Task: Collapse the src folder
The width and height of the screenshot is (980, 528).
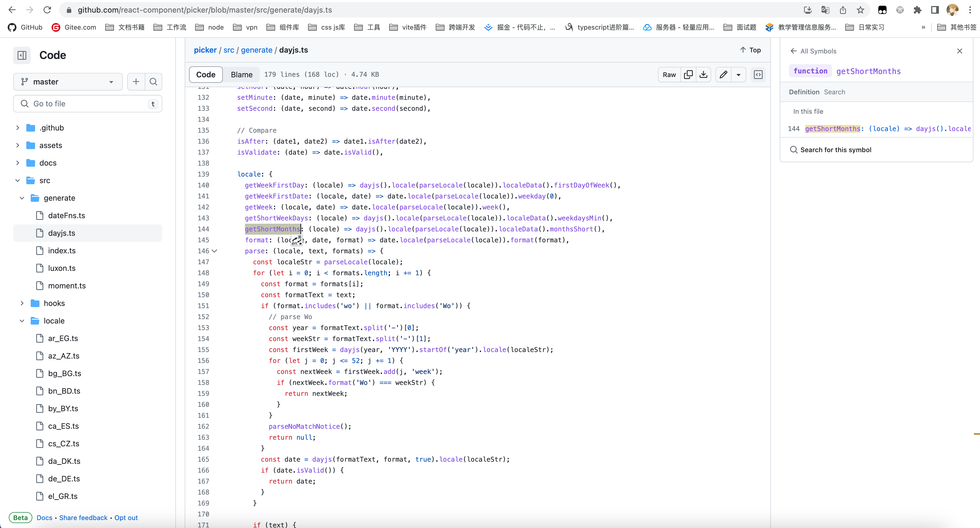Action: (x=18, y=180)
